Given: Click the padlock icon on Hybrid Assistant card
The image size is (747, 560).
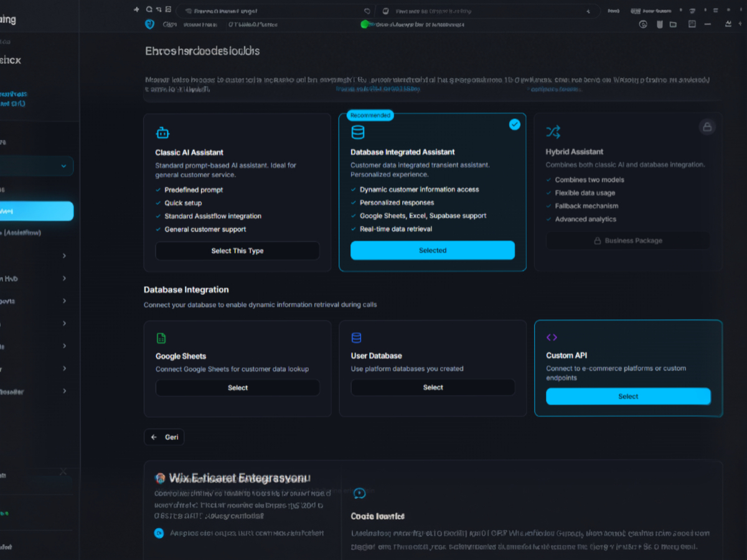Looking at the screenshot, I should [707, 126].
